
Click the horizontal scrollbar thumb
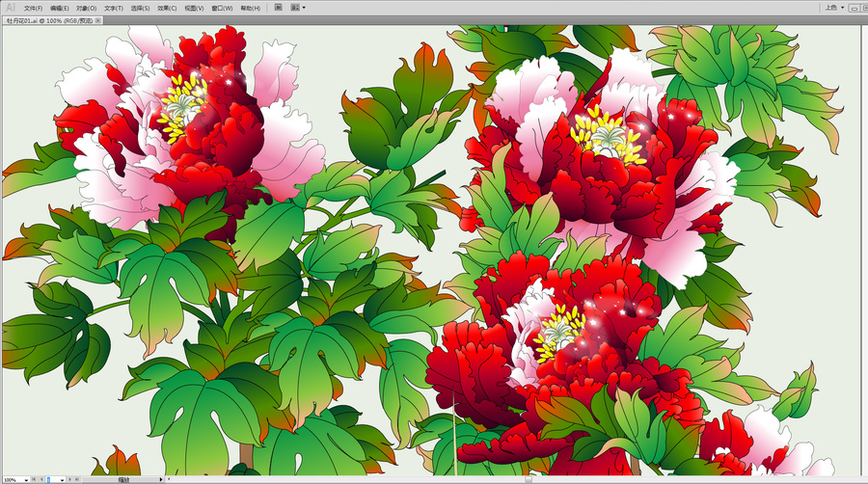529,479
